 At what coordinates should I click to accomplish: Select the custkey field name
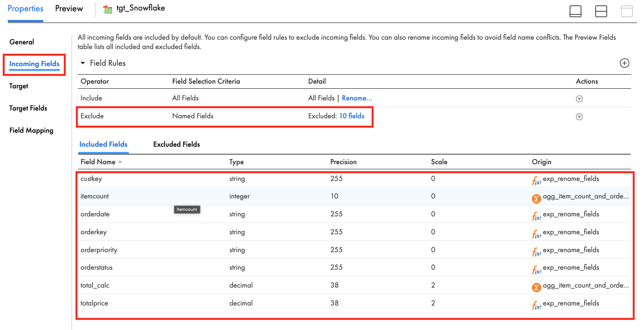point(91,179)
